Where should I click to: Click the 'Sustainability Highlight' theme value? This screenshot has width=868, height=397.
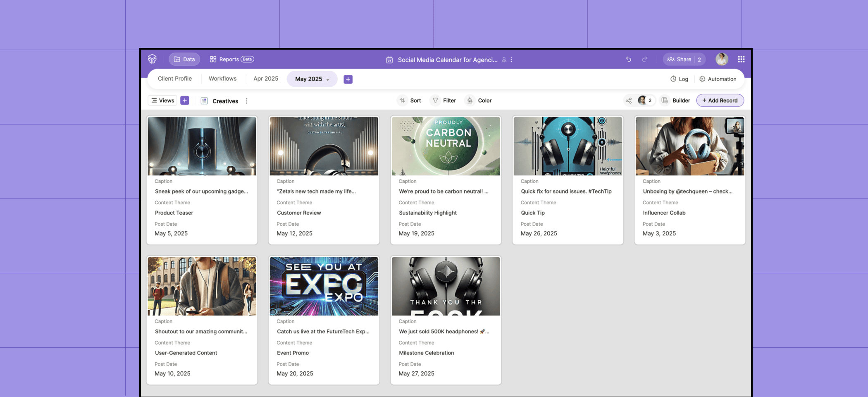click(428, 213)
